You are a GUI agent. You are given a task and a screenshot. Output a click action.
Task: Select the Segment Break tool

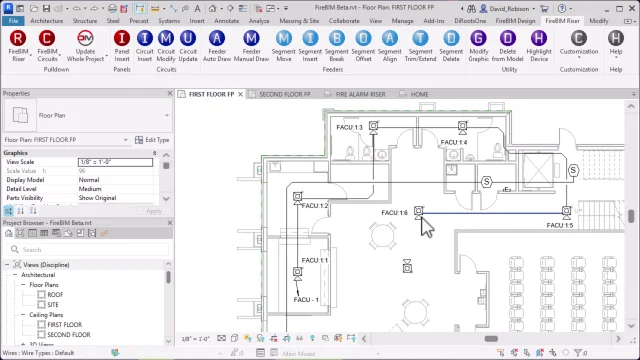[336, 46]
